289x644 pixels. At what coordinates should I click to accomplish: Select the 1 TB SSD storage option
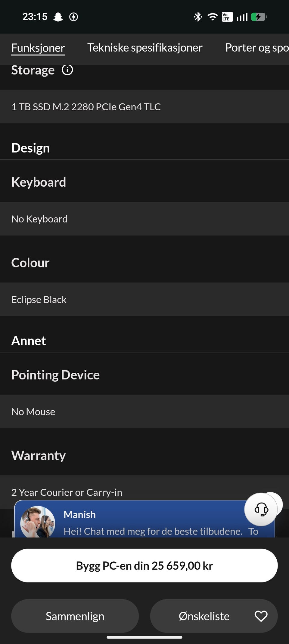click(86, 107)
